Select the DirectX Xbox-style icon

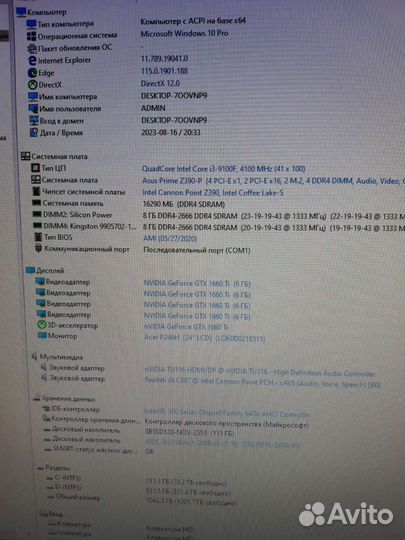pos(33,84)
